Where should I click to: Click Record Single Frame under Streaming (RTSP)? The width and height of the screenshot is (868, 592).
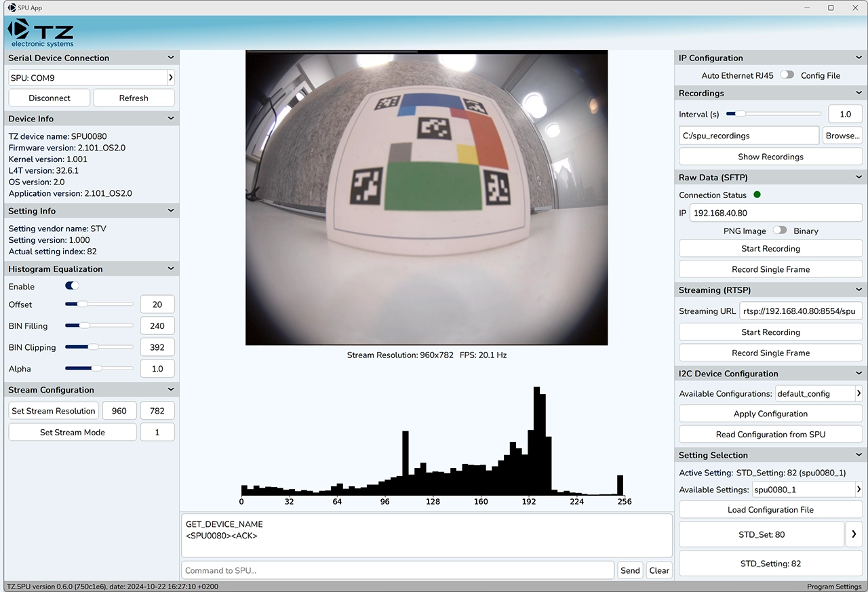click(x=771, y=353)
